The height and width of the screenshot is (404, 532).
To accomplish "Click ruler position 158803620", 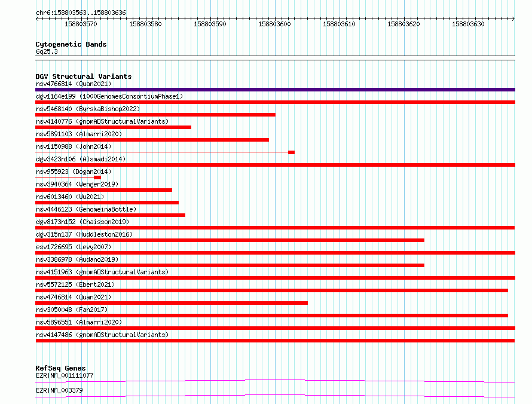I will [403, 24].
